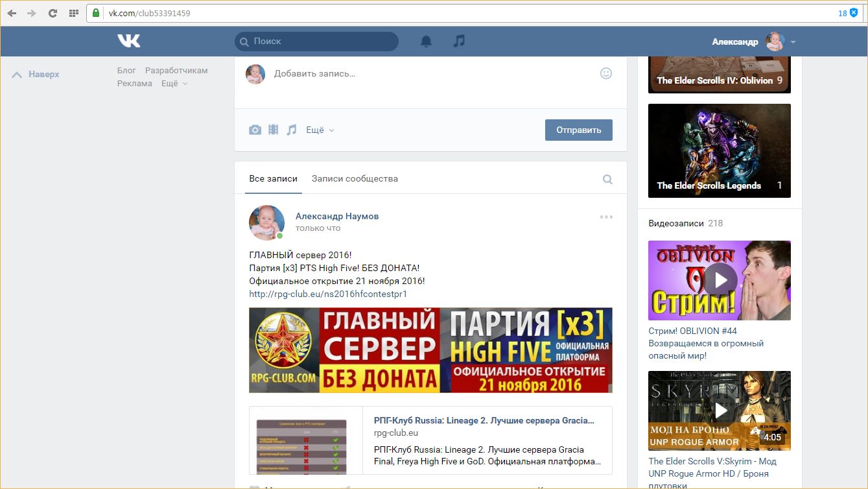The height and width of the screenshot is (489, 868).
Task: Reload the page
Action: pyautogui.click(x=53, y=13)
